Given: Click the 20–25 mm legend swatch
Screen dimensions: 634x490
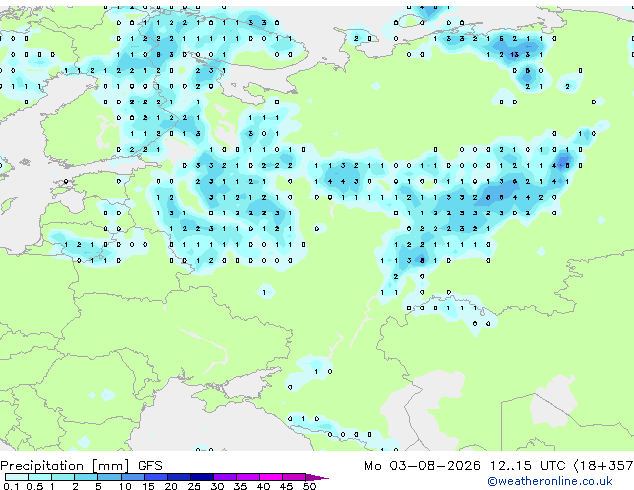Looking at the screenshot, I should 178,477.
